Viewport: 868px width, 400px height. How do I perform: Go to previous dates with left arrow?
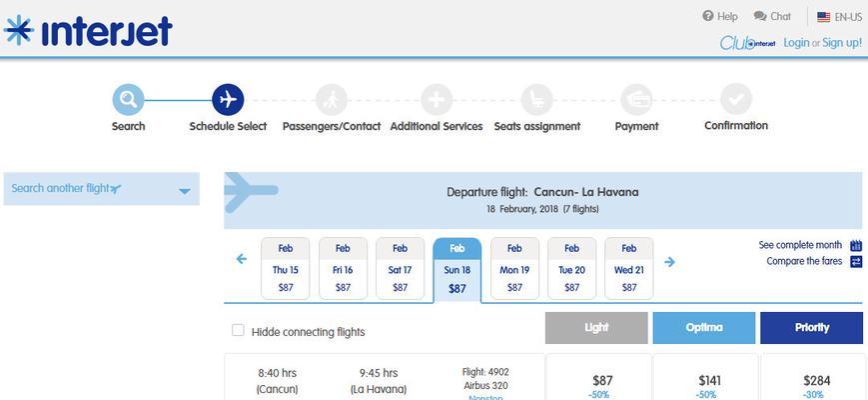[242, 259]
